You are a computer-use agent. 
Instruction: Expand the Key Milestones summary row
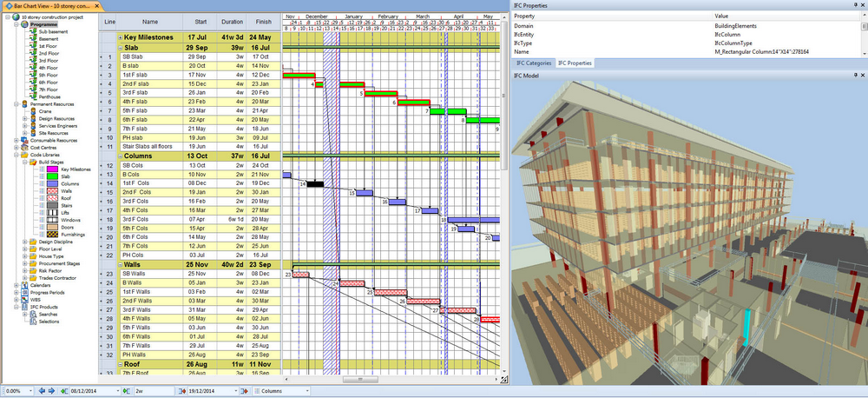[120, 38]
